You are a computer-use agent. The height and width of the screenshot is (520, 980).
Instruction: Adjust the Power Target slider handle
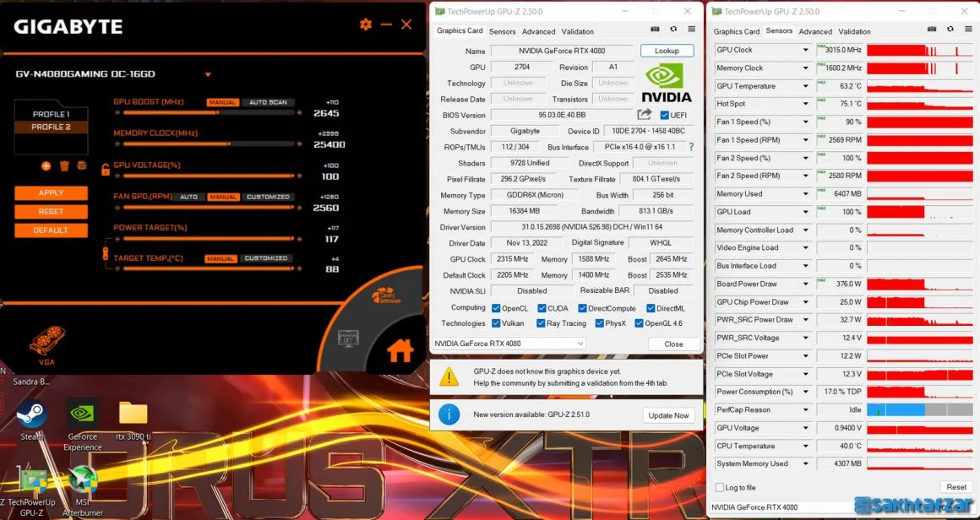[291, 238]
